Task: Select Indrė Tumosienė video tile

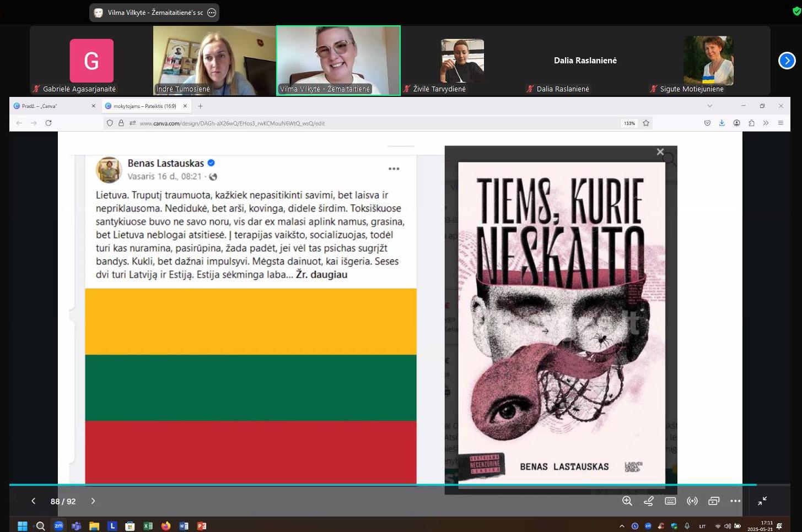Action: tap(214, 61)
